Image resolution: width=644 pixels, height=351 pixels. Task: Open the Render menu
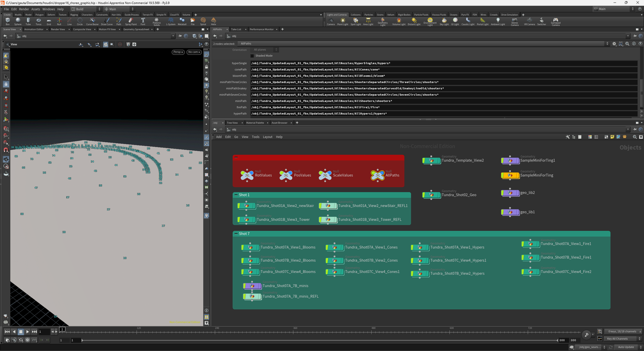(24, 9)
